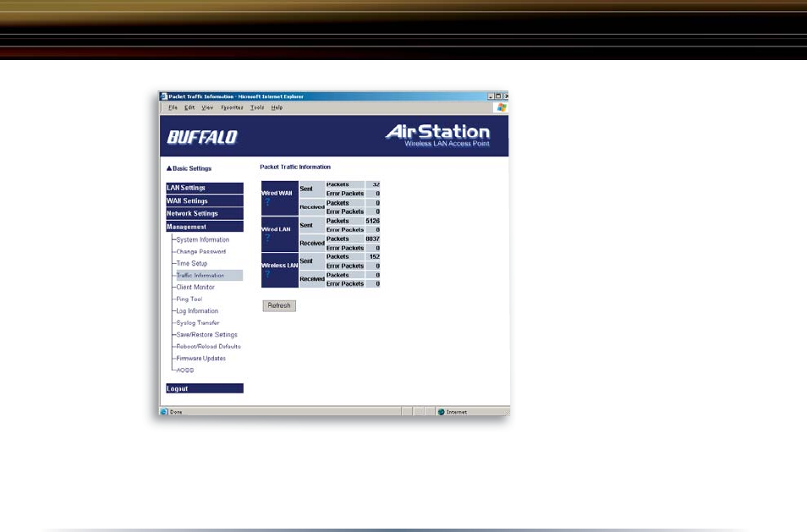807x532 pixels.
Task: Click the Wired LAN help question mark
Action: (267, 238)
